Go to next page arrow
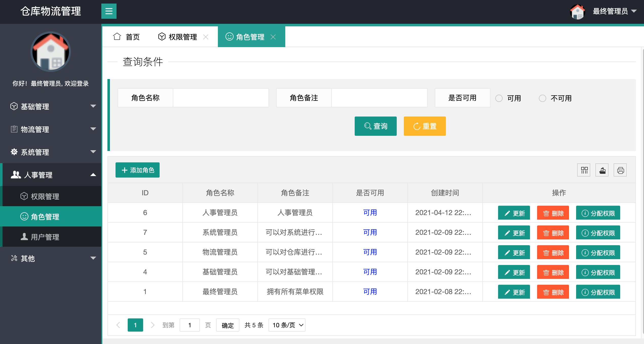The image size is (644, 344). click(x=153, y=325)
